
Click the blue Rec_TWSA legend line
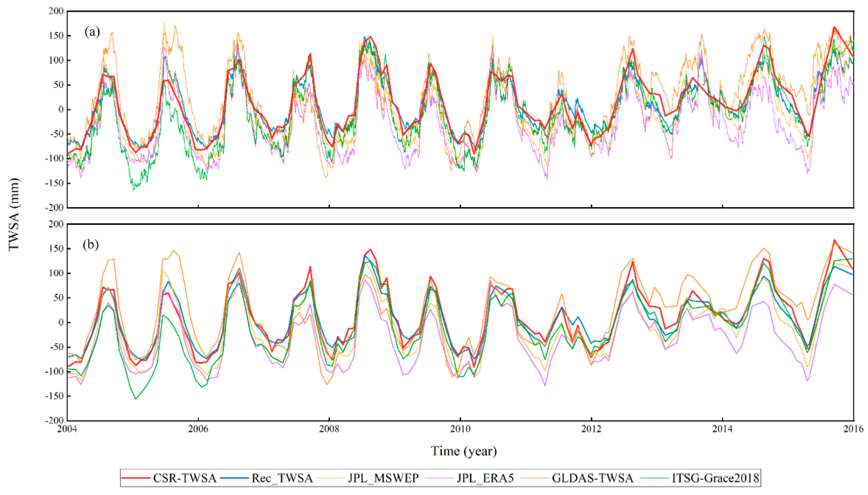coord(235,478)
